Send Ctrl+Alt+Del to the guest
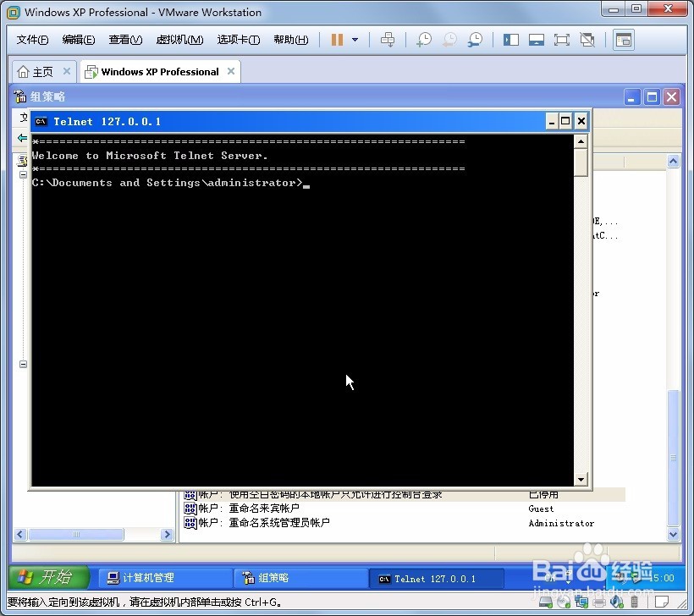The width and height of the screenshot is (694, 616). [388, 39]
